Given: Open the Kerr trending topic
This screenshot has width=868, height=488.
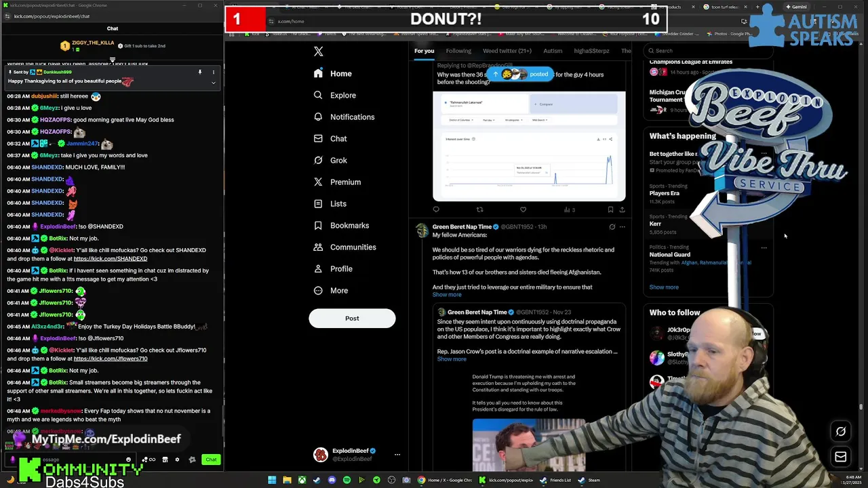Looking at the screenshot, I should point(655,224).
